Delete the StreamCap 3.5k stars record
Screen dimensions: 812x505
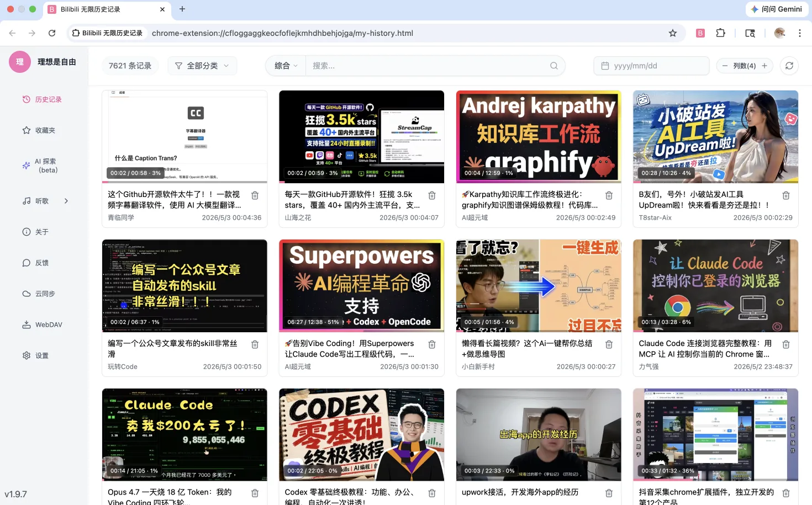point(432,195)
